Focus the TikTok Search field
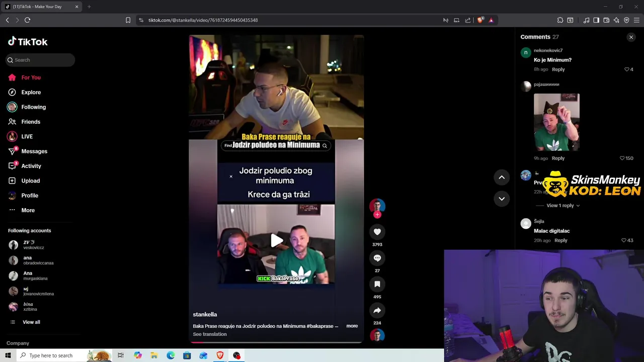This screenshot has width=644, height=362. pos(40,60)
